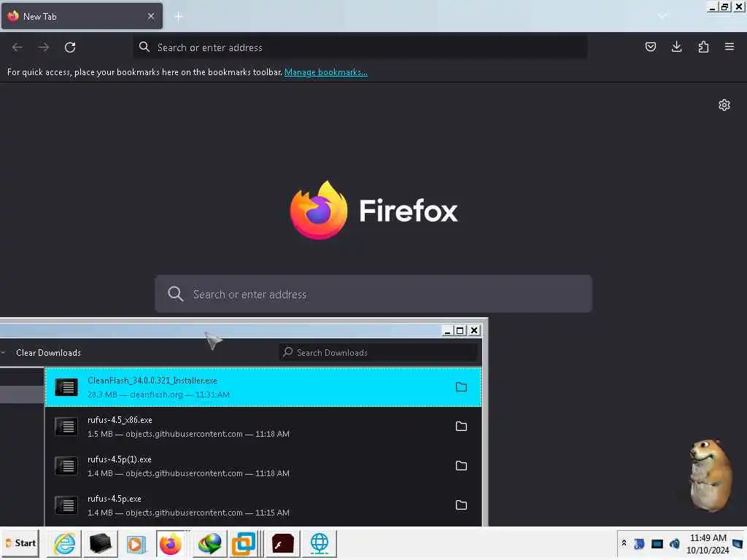Open the Firefox application menu
The height and width of the screenshot is (560, 747).
coord(729,47)
